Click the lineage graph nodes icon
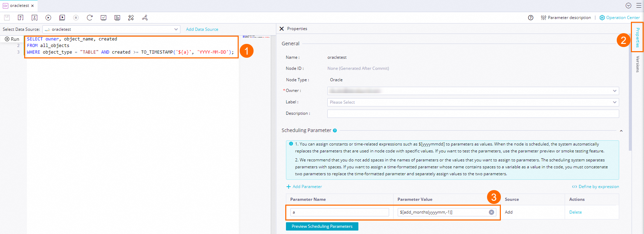 [145, 18]
